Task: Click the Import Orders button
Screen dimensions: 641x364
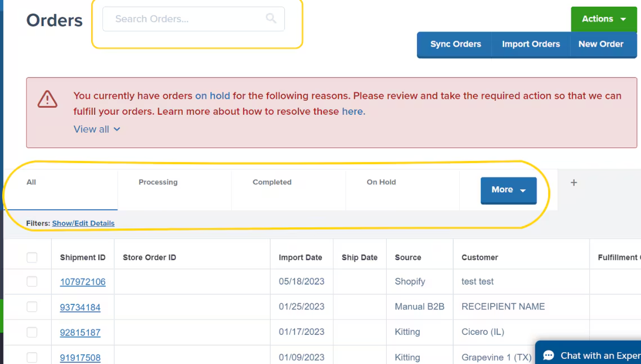Action: click(531, 44)
